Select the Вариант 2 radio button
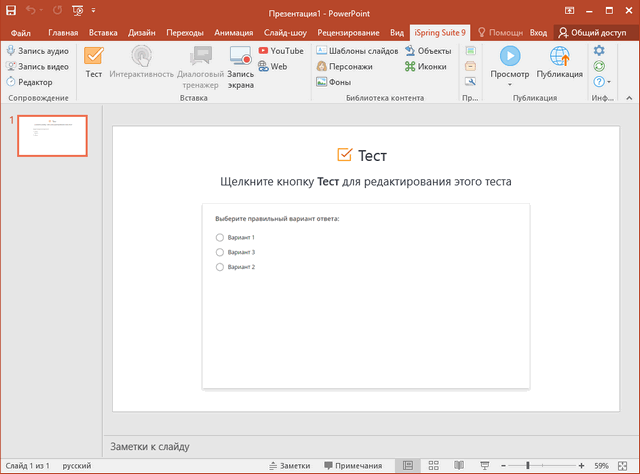The image size is (640, 474). click(x=219, y=267)
